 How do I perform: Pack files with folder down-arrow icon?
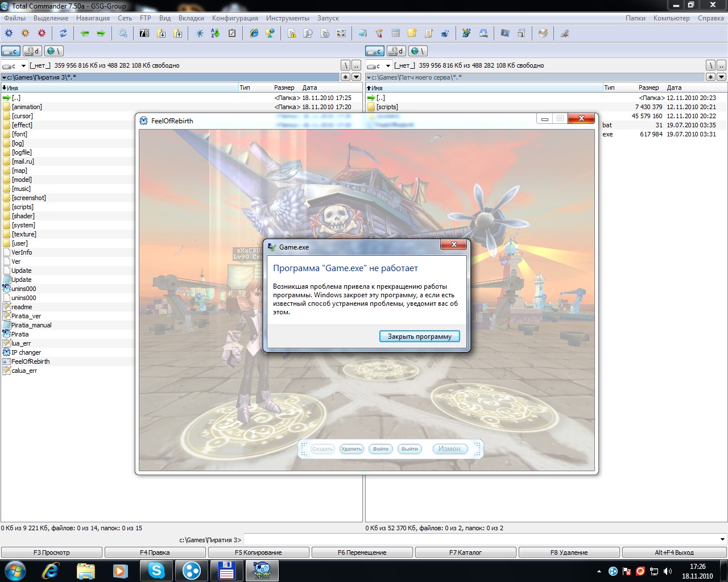162,34
